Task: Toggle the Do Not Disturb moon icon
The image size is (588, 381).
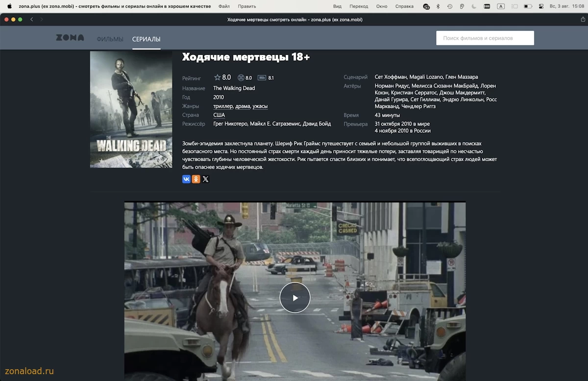Action: coord(473,6)
